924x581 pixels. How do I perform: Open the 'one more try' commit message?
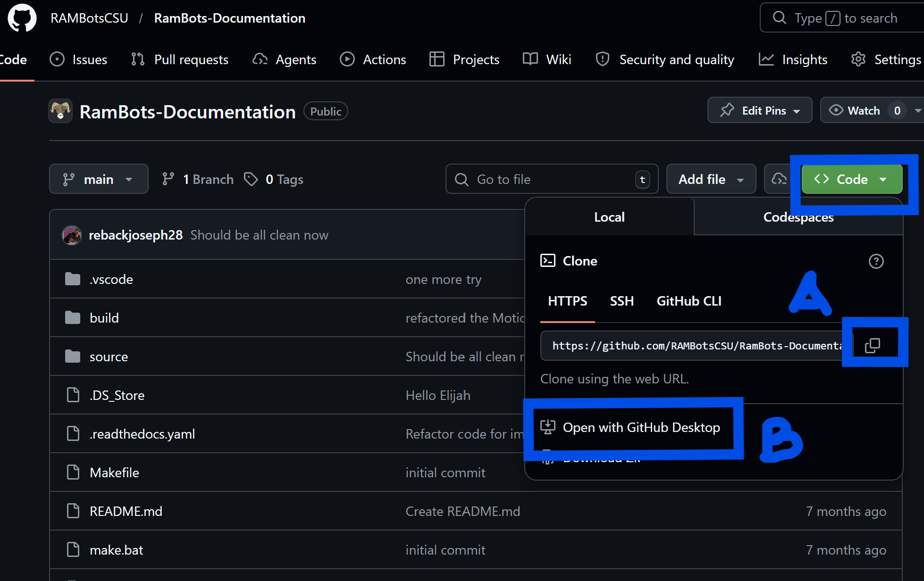(x=444, y=279)
